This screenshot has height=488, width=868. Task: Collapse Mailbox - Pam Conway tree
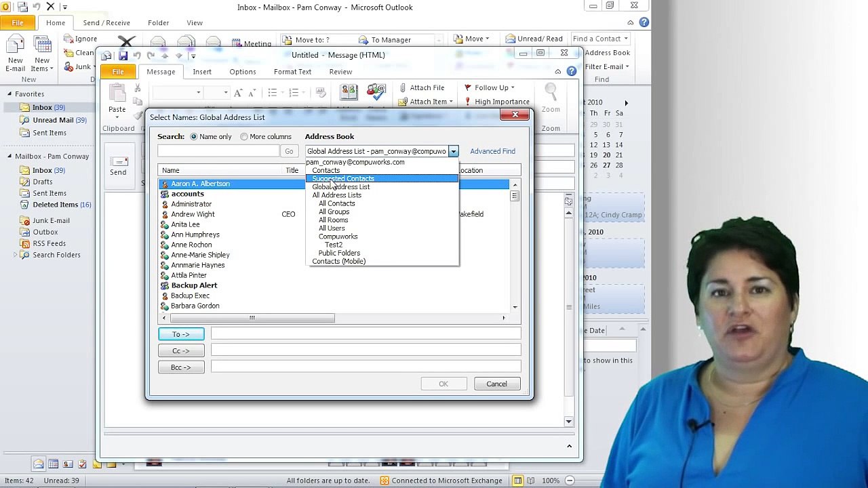tap(9, 157)
